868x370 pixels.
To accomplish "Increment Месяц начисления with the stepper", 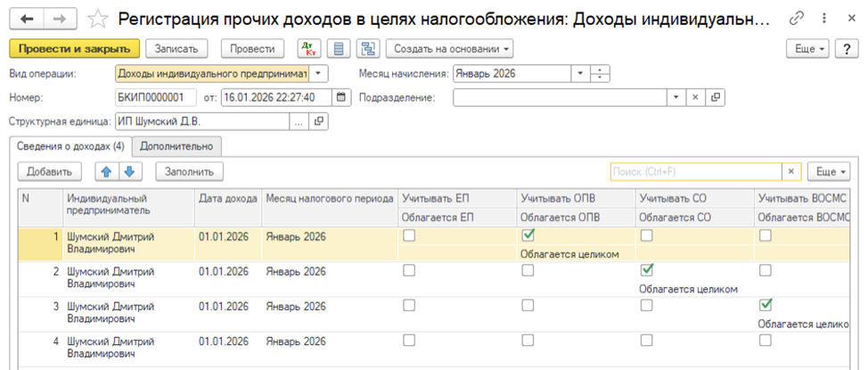I will click(602, 70).
